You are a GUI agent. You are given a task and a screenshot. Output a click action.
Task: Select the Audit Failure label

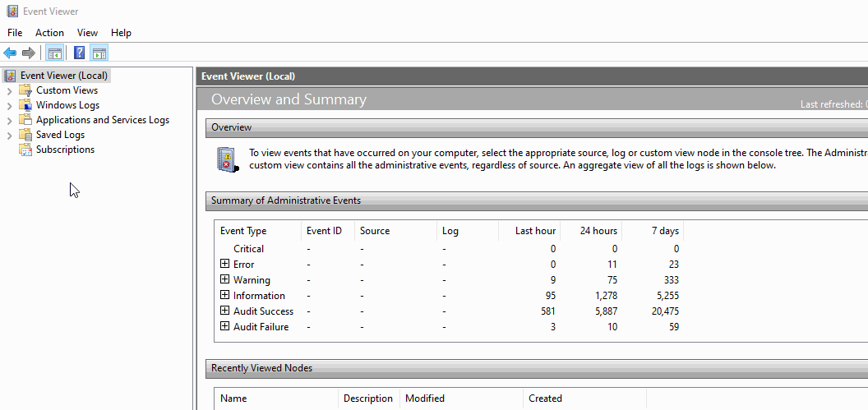point(261,326)
